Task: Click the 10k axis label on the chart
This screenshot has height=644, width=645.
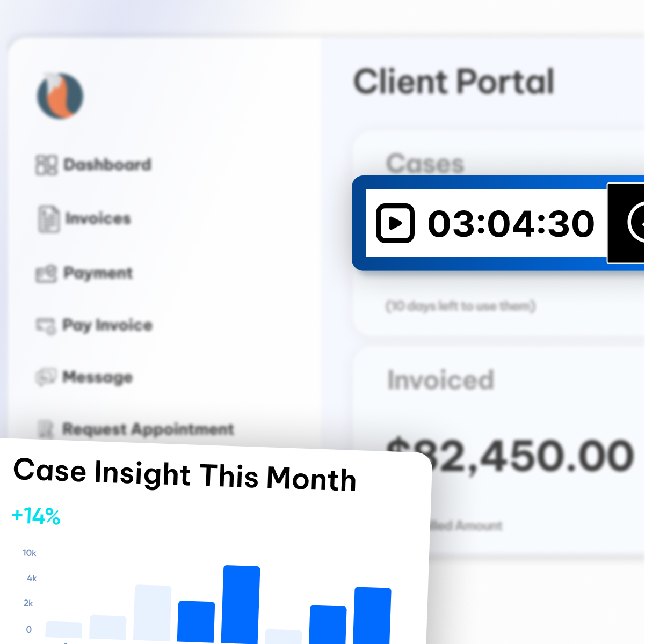Action: pos(30,553)
